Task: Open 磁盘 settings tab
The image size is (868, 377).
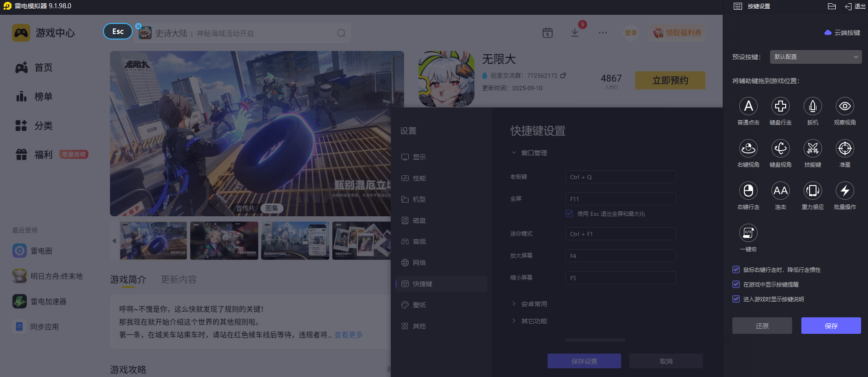Action: coord(441,220)
